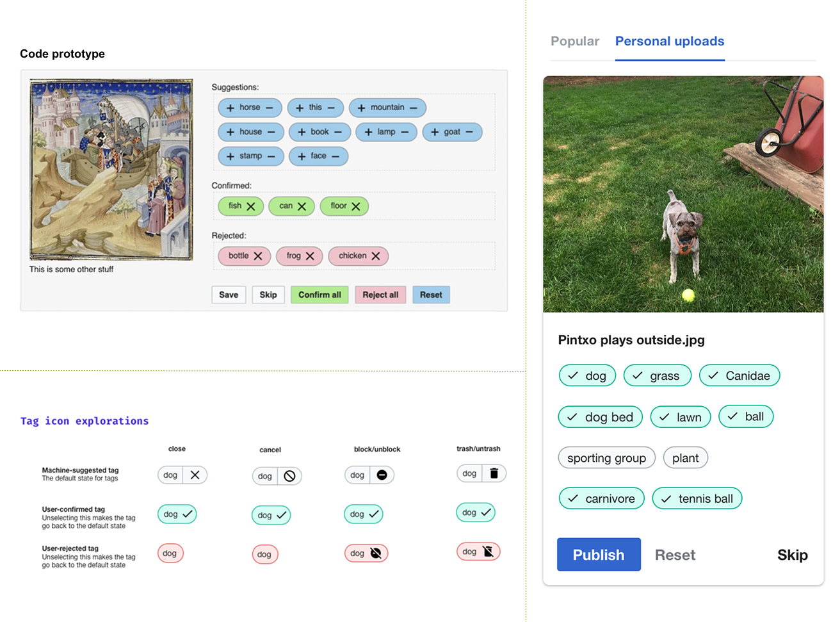Click the Tag icon explorations heading

(x=85, y=421)
